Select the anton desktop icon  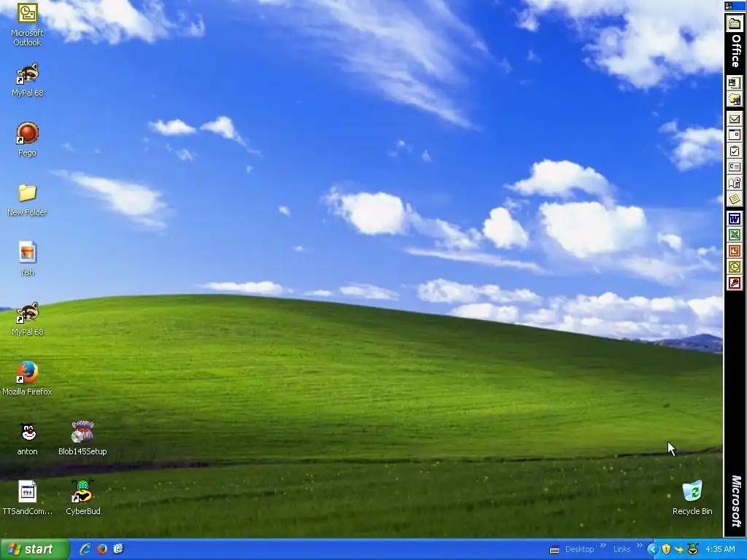click(27, 438)
